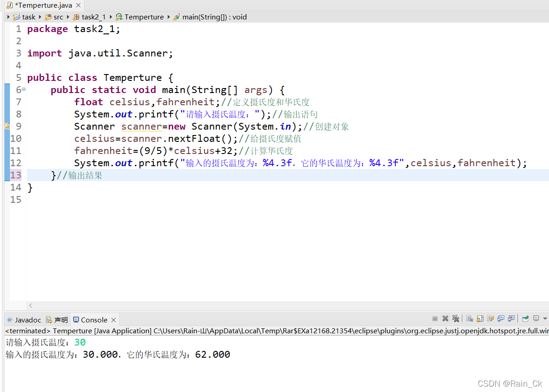Image resolution: width=549 pixels, height=392 pixels.
Task: Click the Java file icon on editor tab
Action: [x=9, y=5]
